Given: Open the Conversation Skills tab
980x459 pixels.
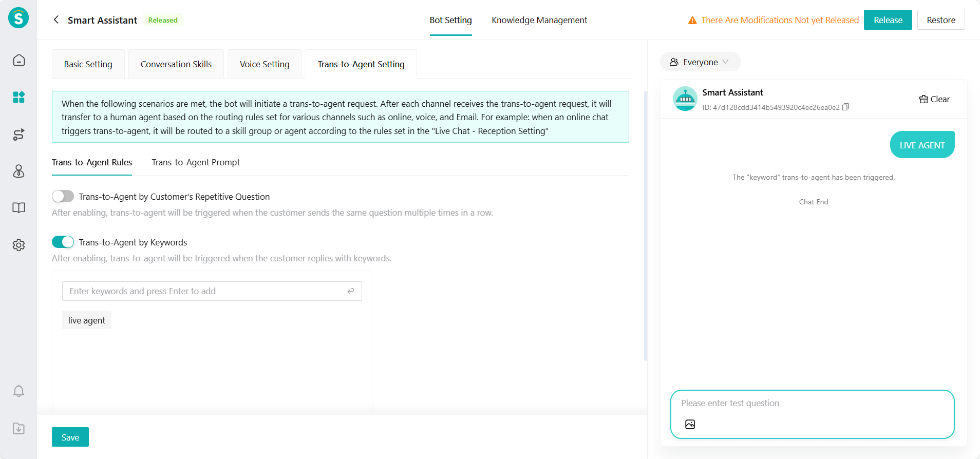Looking at the screenshot, I should click(x=176, y=64).
